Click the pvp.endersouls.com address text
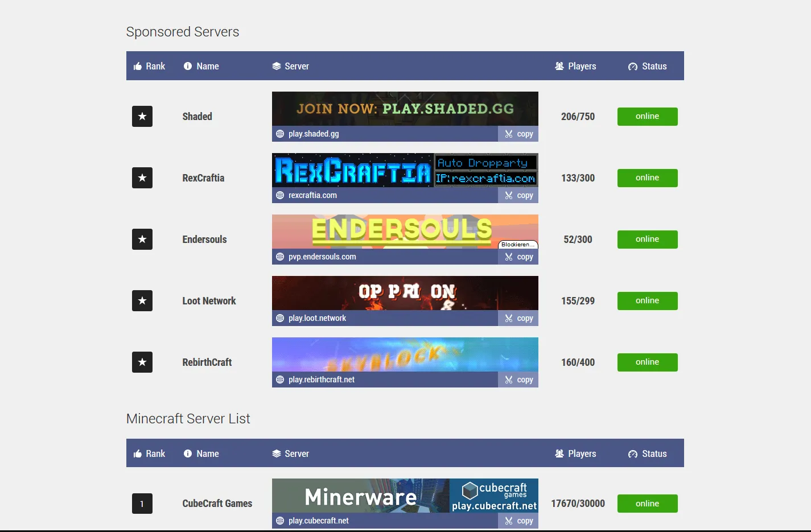 [322, 257]
